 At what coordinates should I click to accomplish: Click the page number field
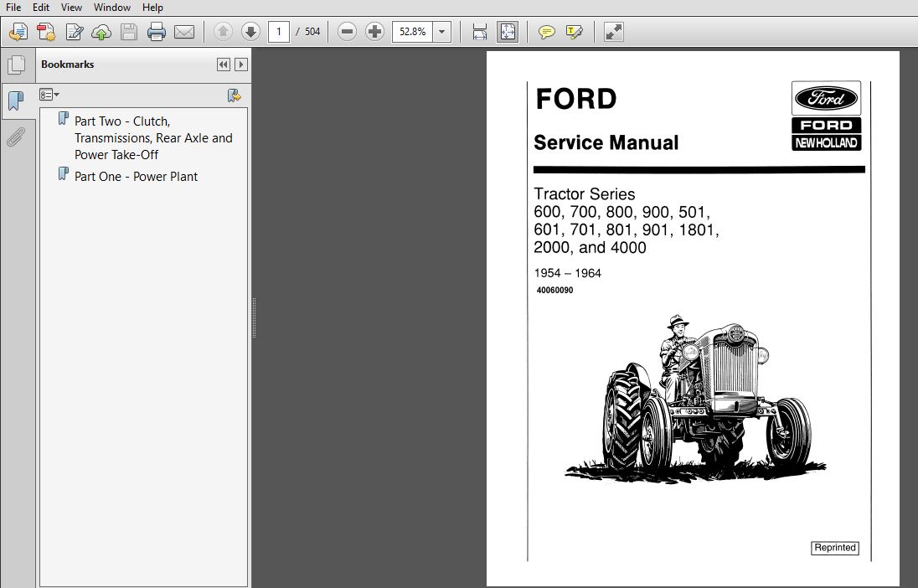tap(279, 32)
